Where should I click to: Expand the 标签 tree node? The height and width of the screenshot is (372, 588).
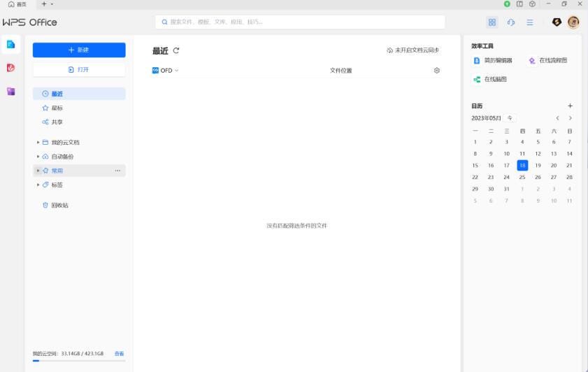coord(38,185)
